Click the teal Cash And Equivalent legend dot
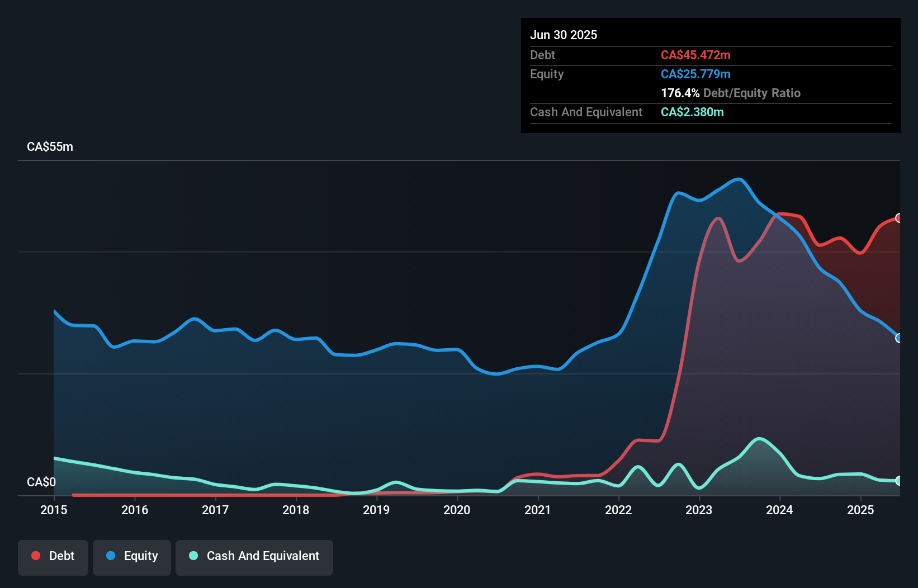 point(193,556)
